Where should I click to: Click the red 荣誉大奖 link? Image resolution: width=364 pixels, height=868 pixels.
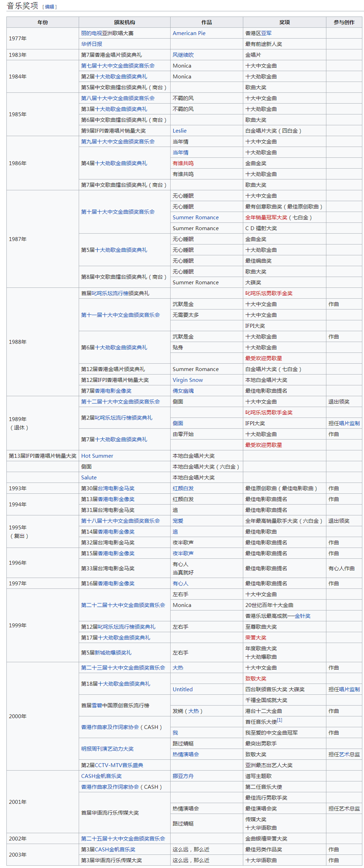click(256, 638)
